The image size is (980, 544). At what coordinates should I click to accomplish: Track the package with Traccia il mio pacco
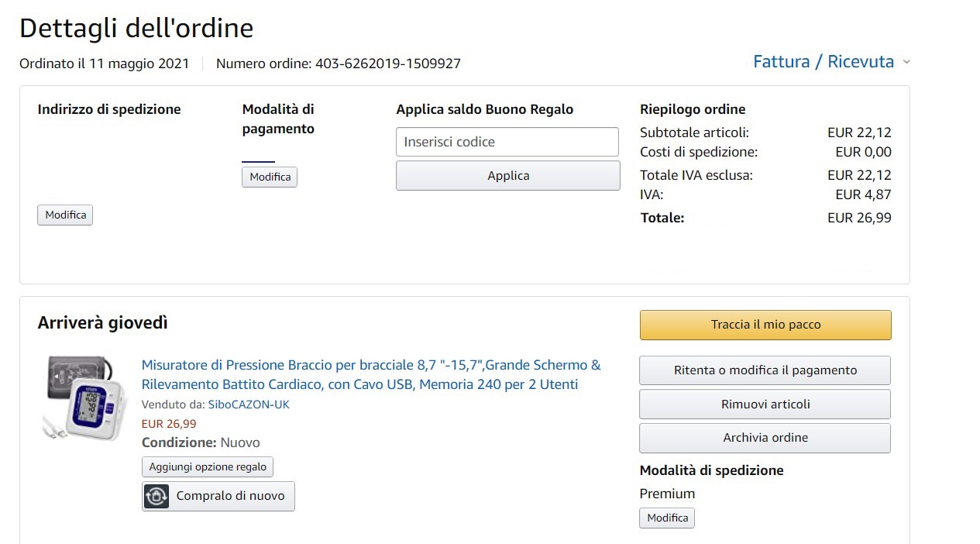765,325
